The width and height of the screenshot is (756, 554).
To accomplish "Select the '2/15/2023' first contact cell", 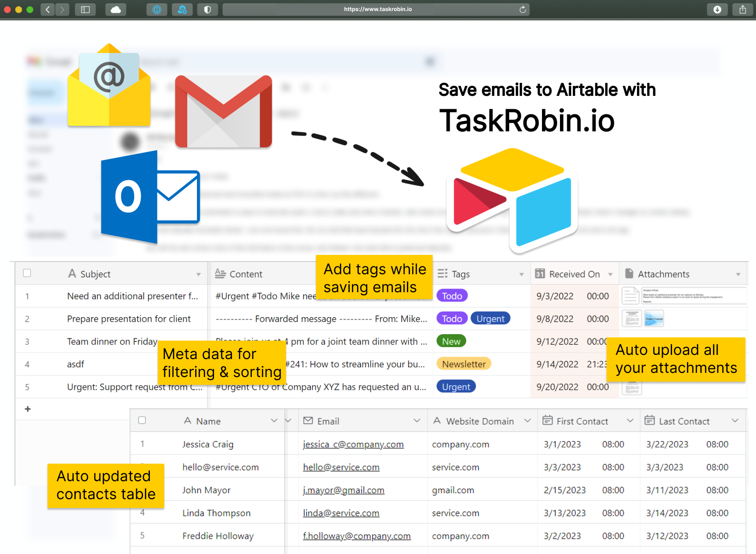I will (x=565, y=490).
